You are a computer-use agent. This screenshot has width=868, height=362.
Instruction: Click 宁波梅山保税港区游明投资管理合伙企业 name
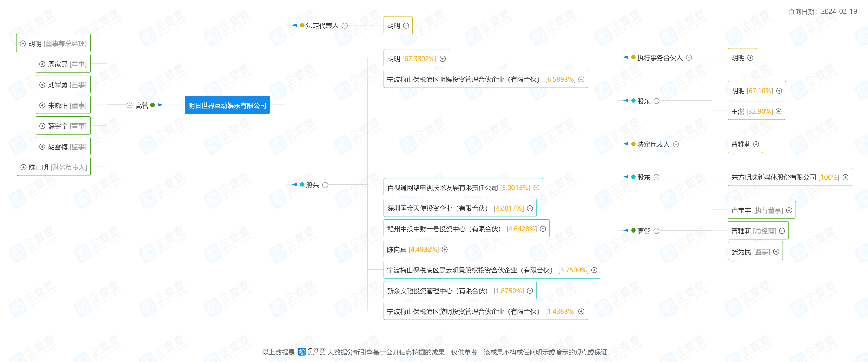pyautogui.click(x=464, y=311)
